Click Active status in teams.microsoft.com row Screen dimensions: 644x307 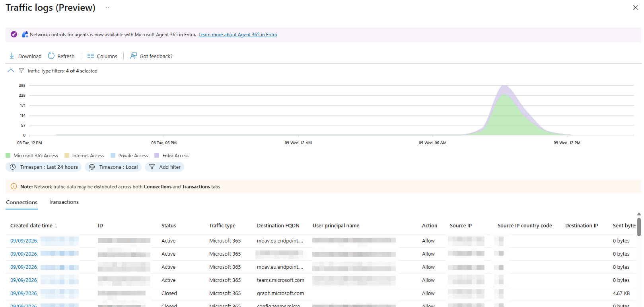tap(168, 280)
